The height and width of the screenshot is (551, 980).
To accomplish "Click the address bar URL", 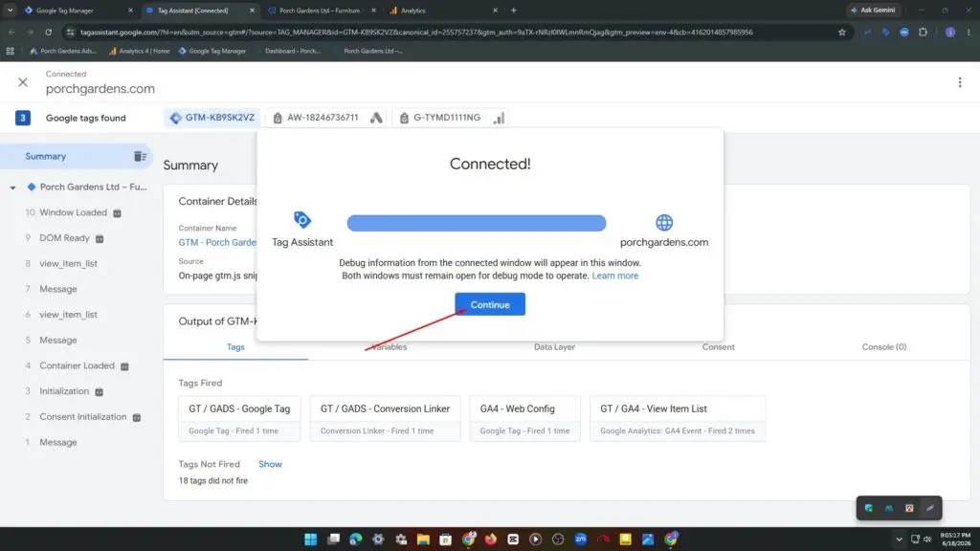I will click(x=416, y=32).
